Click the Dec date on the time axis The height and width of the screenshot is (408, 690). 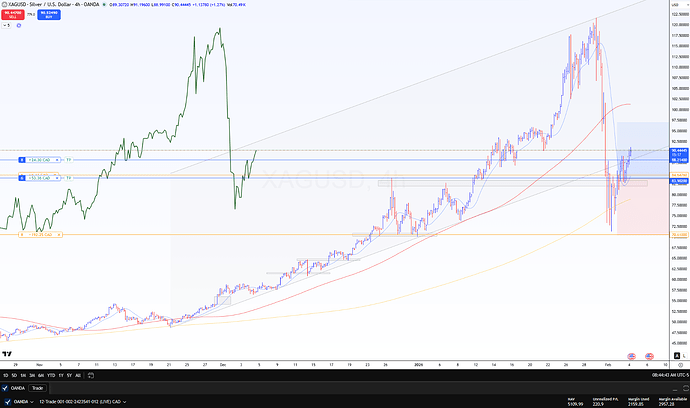[x=223, y=365]
